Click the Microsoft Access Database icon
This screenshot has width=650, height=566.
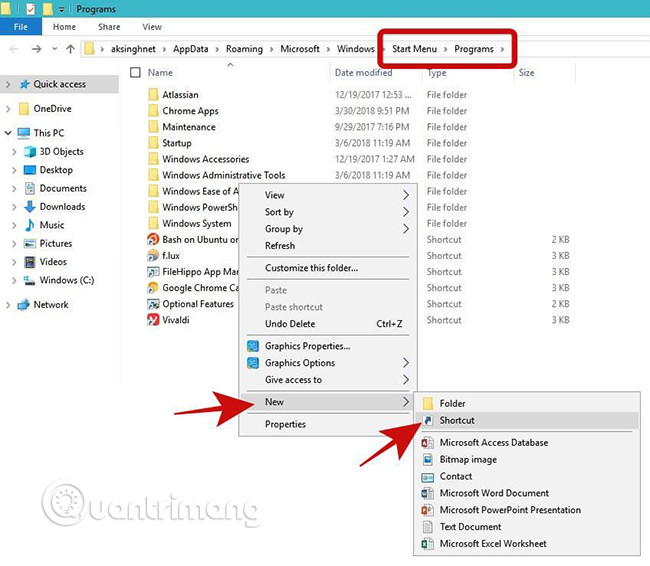427,443
